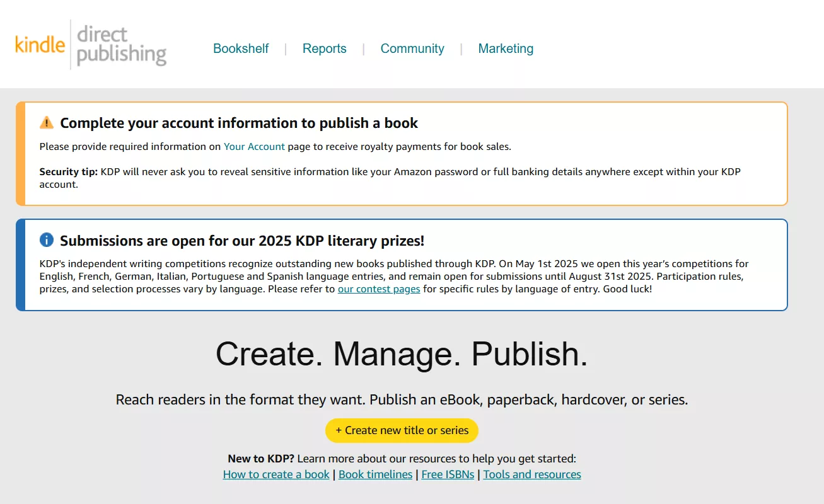Click the bold 'Security tip:' label
The width and height of the screenshot is (824, 504).
[69, 171]
